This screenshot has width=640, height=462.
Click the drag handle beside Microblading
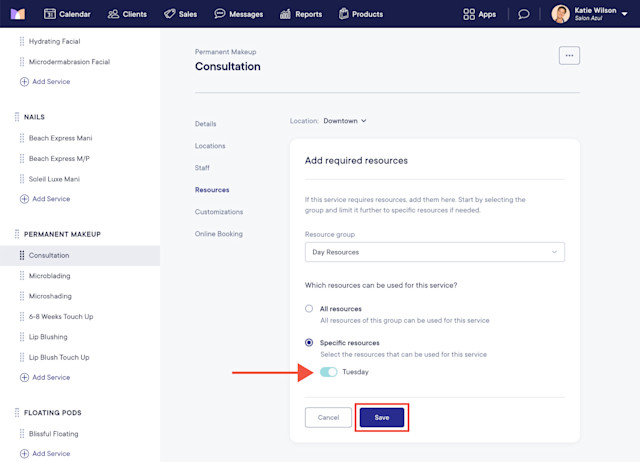tap(22, 275)
